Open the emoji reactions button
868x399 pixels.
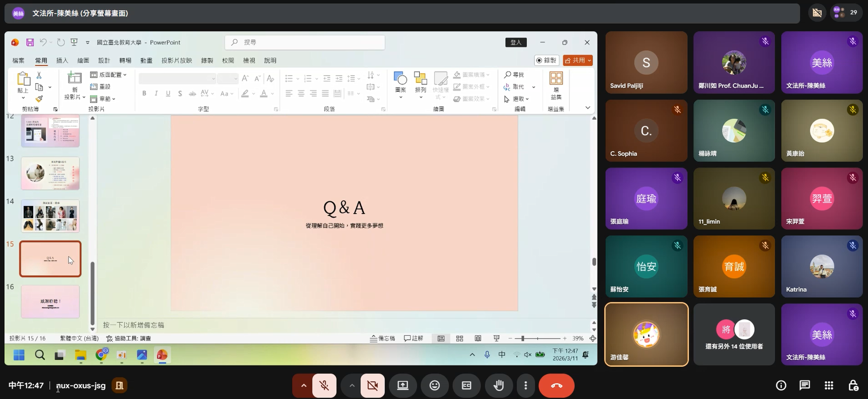point(435,385)
